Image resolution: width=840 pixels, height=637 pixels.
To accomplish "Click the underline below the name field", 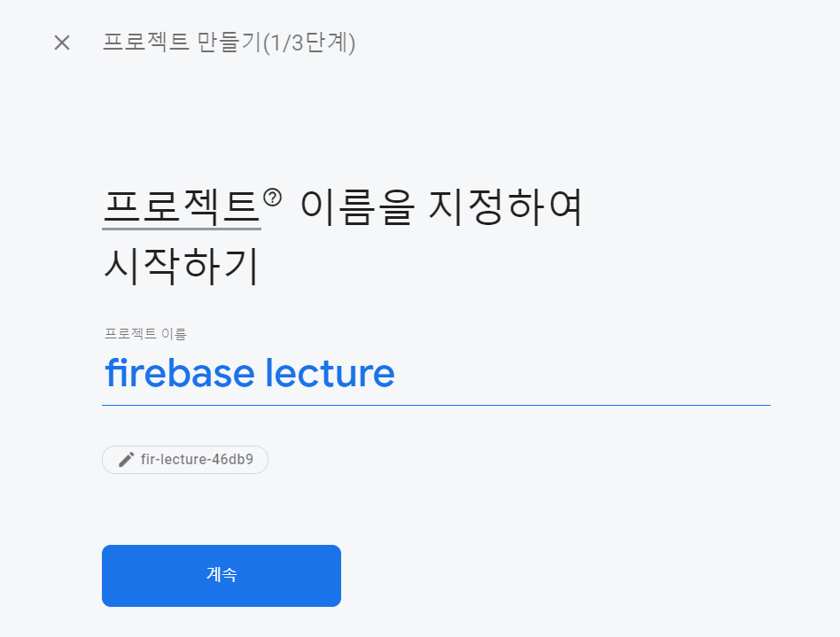I will 436,405.
